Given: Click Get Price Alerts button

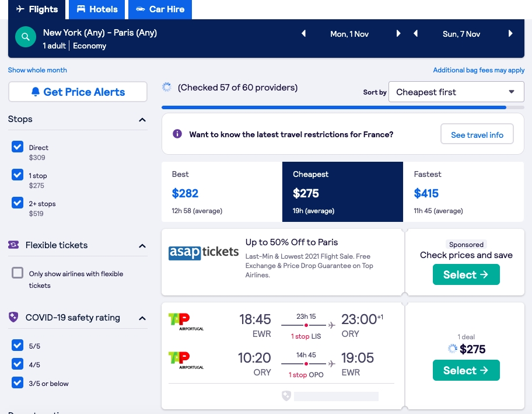Looking at the screenshot, I should tap(78, 92).
